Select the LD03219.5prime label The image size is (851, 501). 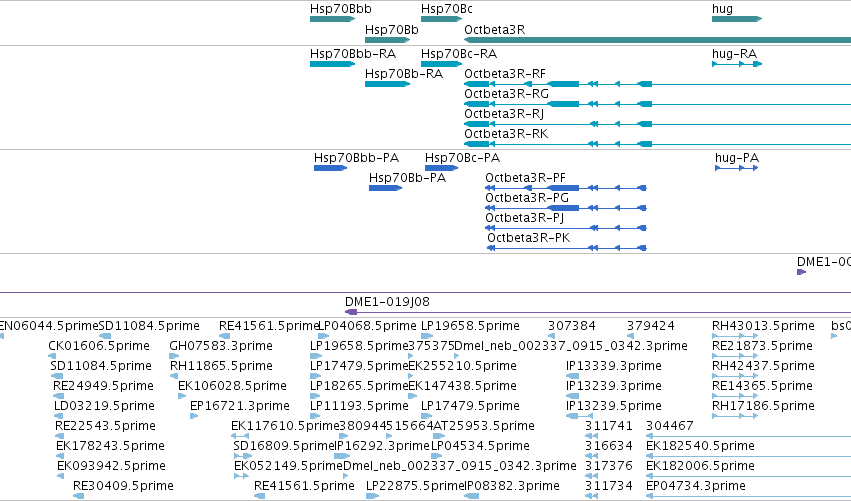click(x=104, y=406)
